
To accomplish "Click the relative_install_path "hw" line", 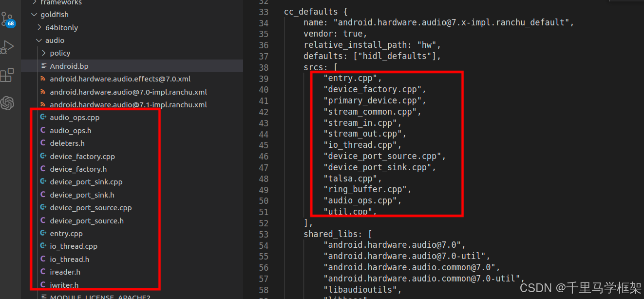I will click(372, 45).
